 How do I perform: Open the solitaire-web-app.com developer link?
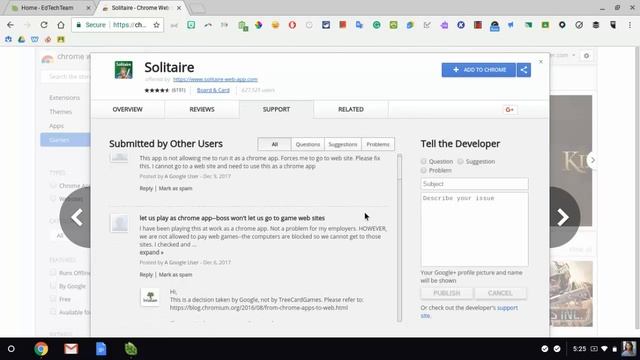click(x=215, y=79)
